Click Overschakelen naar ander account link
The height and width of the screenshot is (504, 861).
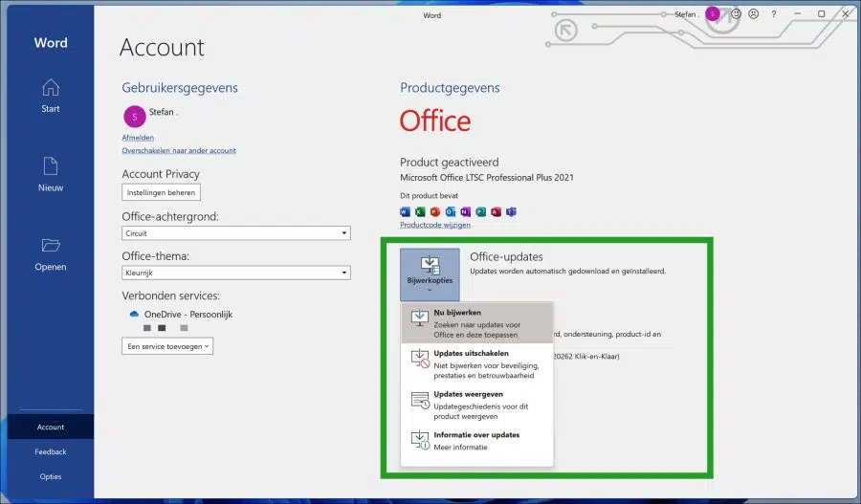click(179, 150)
